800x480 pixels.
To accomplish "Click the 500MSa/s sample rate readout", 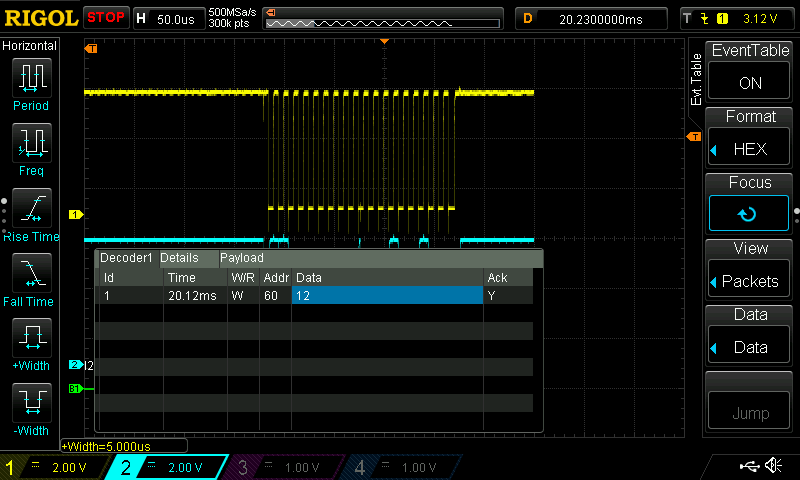I will pos(232,13).
